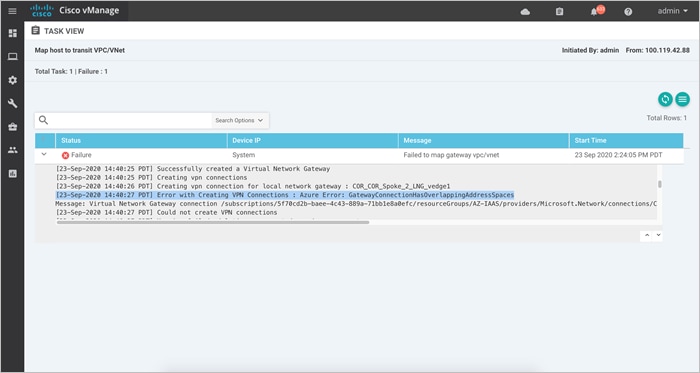Click the 'System' device cell
Viewport: 700px width, 373px height.
(x=244, y=155)
